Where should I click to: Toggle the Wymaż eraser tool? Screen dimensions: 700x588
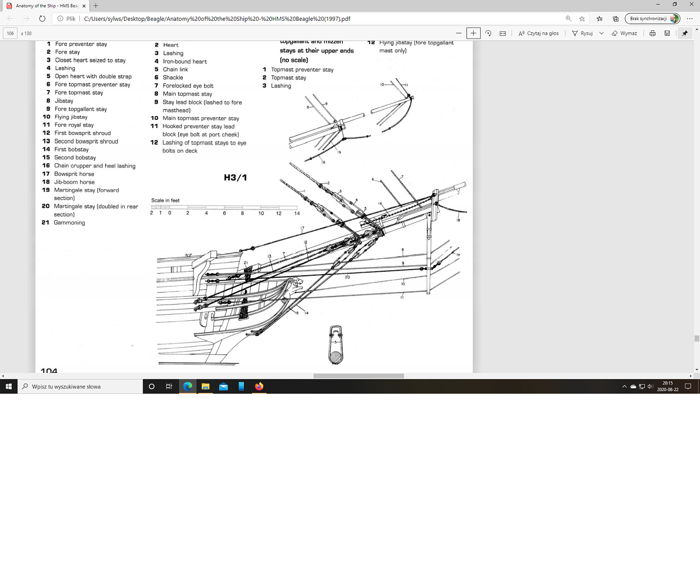(624, 33)
